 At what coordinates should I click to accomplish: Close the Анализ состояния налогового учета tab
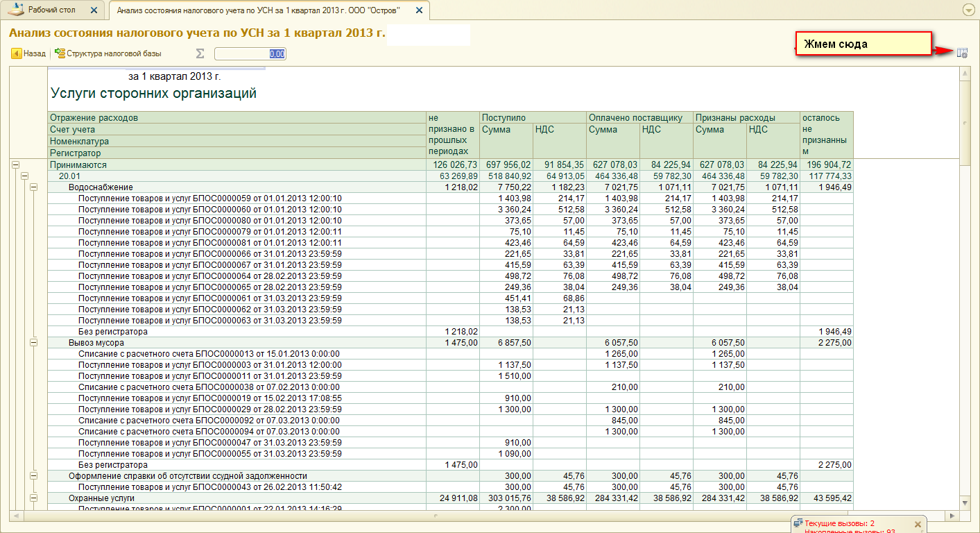(419, 11)
